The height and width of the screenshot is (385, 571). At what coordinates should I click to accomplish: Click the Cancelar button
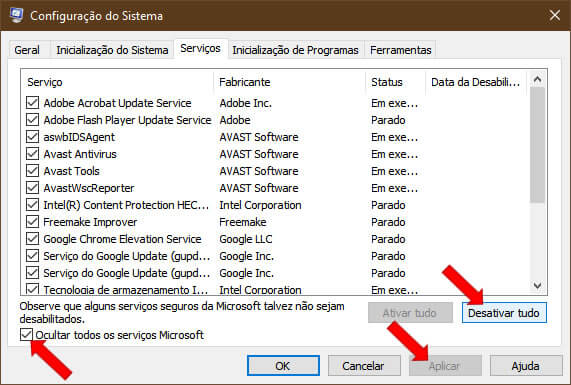point(364,366)
